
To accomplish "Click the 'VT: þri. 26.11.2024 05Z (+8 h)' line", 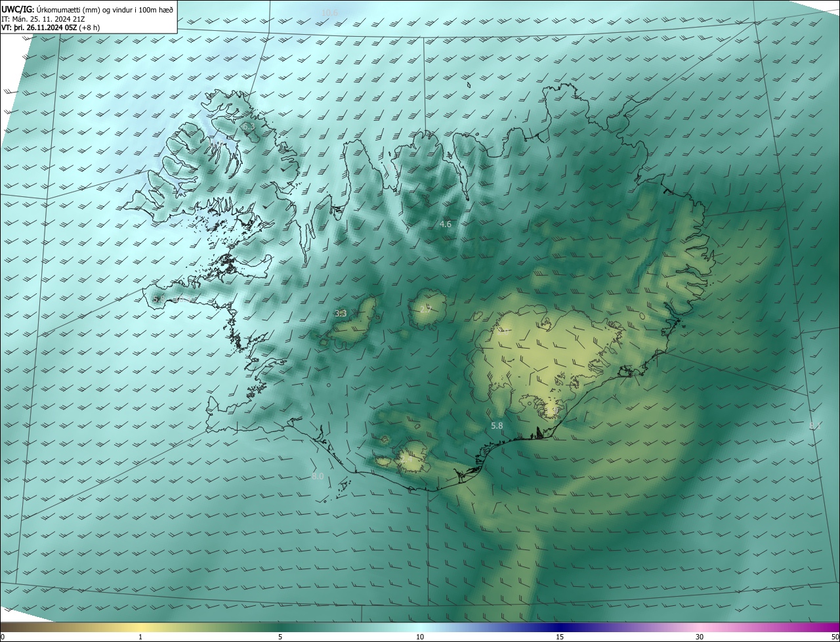I will (51, 28).
